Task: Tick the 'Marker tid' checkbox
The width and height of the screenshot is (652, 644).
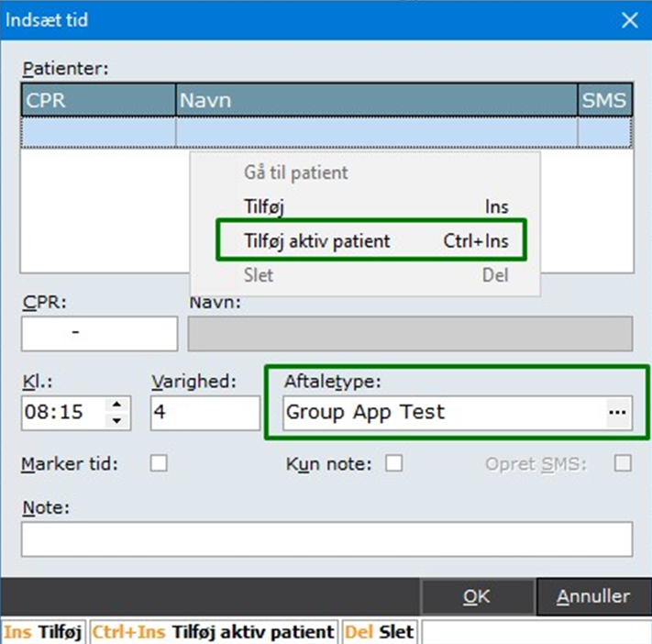Action: tap(159, 463)
